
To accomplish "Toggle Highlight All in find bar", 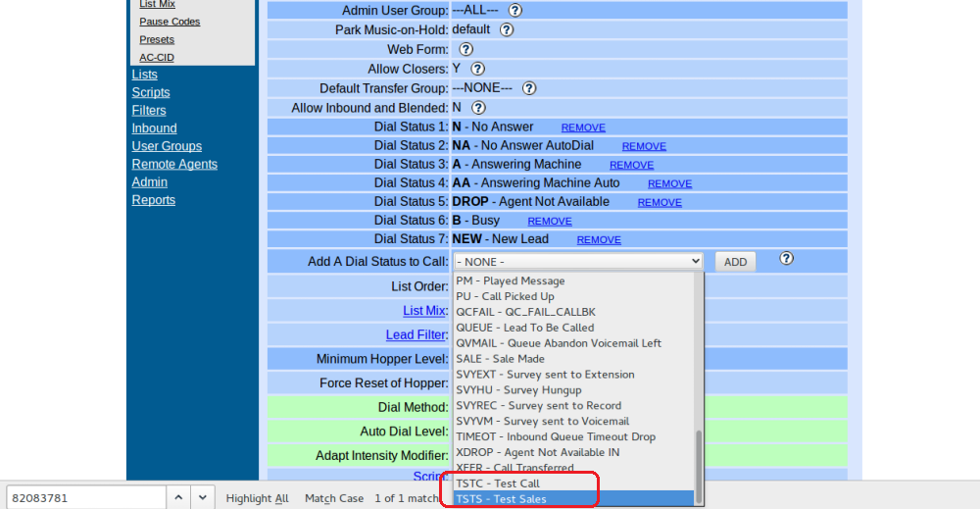I will tap(257, 498).
